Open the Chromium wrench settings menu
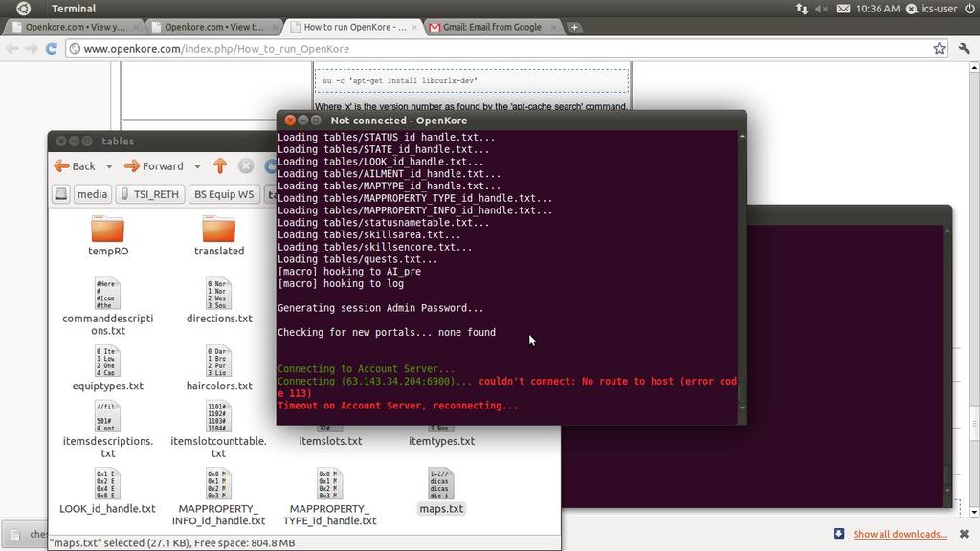The image size is (980, 551). 965,46
